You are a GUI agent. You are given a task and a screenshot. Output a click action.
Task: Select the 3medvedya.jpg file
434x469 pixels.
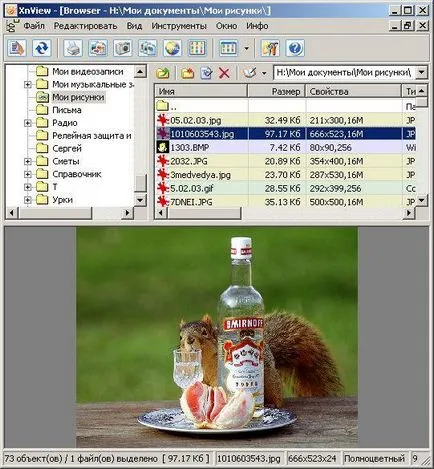pos(200,175)
